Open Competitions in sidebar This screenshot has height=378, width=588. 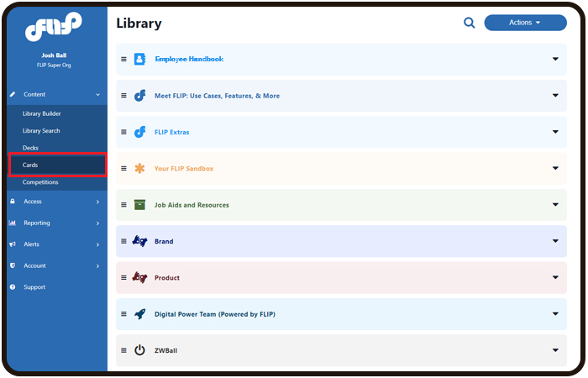coord(40,182)
